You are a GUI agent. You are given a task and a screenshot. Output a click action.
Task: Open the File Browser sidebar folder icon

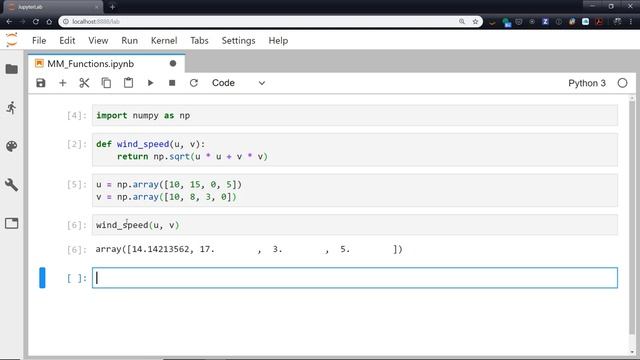pyautogui.click(x=11, y=69)
